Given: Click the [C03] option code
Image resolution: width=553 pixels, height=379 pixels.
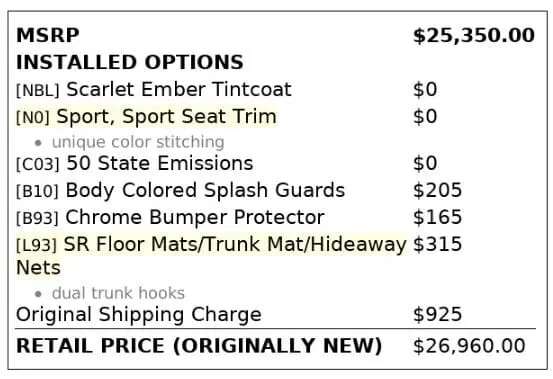Looking at the screenshot, I should pyautogui.click(x=38, y=164).
